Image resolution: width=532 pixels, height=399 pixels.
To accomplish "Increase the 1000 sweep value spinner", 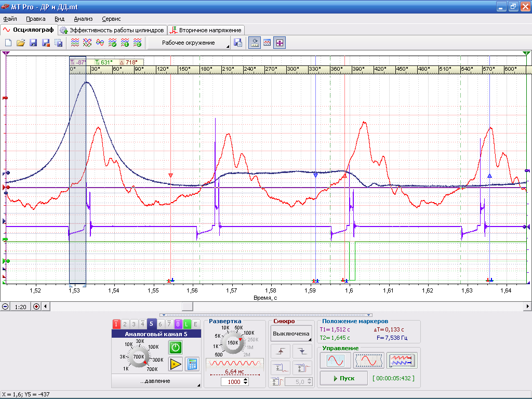I will click(x=246, y=380).
